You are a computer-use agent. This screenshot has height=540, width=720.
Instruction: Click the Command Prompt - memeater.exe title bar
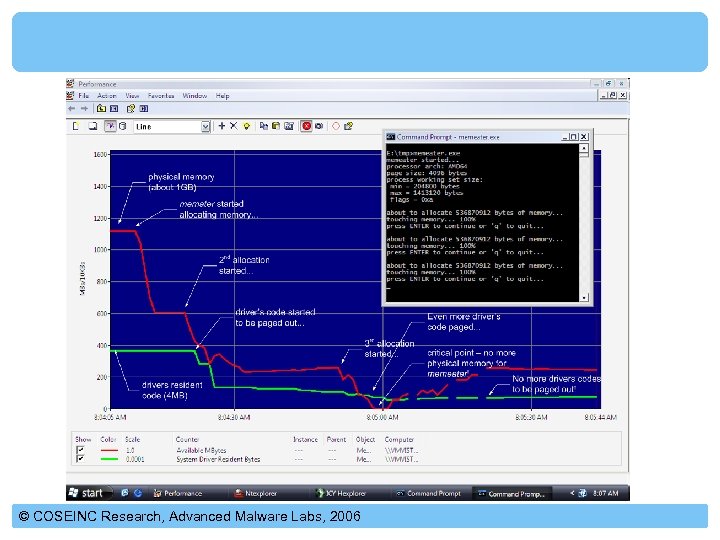pos(487,137)
